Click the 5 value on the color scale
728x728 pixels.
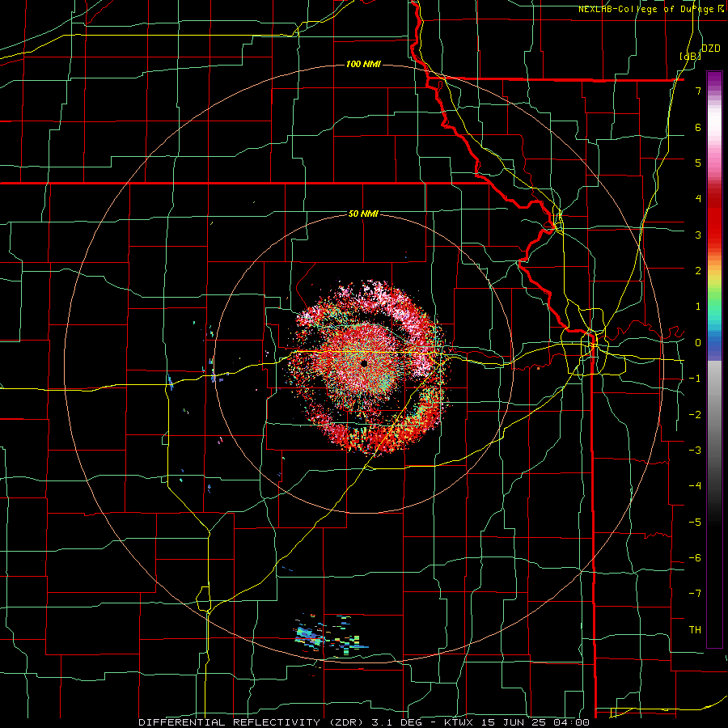(698, 163)
